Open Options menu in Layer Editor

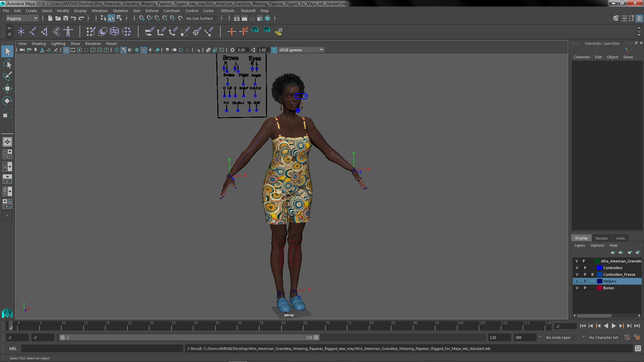tap(597, 245)
